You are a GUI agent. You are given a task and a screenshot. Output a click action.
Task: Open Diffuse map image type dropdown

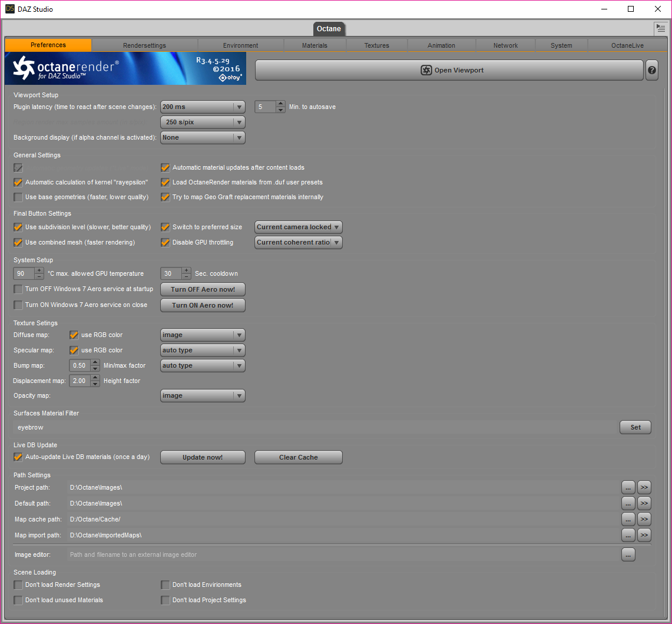(203, 335)
